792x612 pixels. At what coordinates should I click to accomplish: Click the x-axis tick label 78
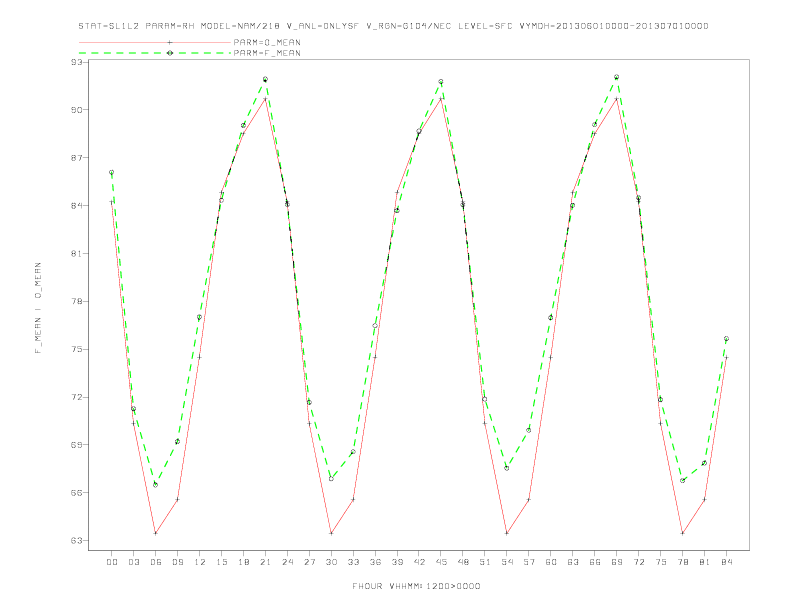coord(682,562)
